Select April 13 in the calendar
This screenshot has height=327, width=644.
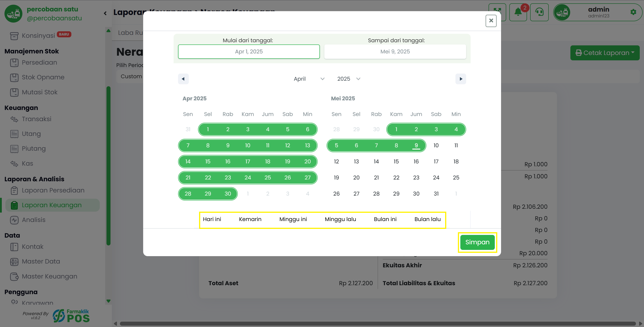point(308,146)
